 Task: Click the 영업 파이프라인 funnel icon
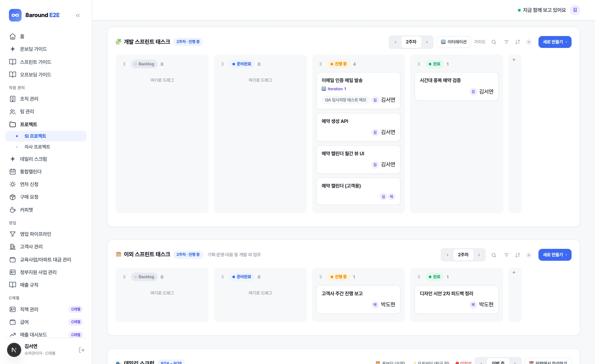pyautogui.click(x=13, y=234)
